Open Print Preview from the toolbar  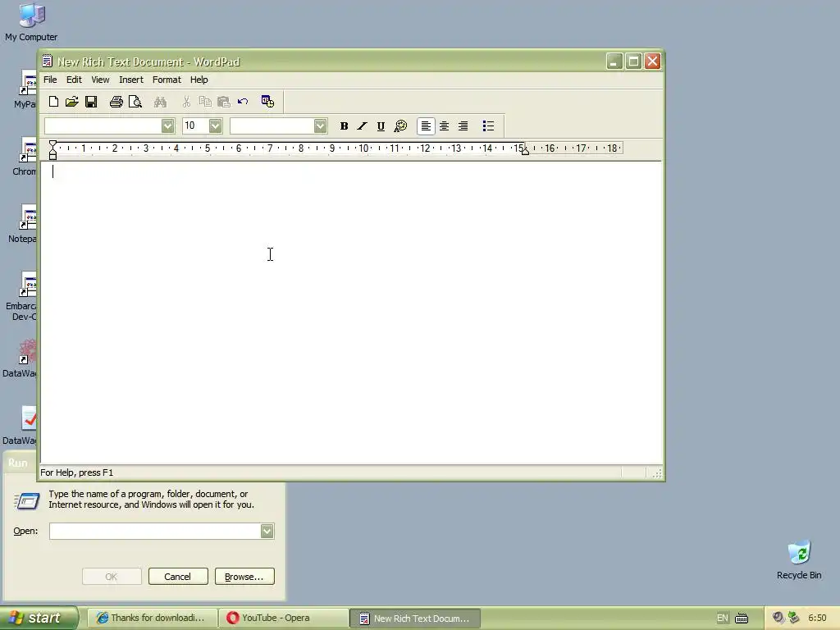click(x=135, y=101)
